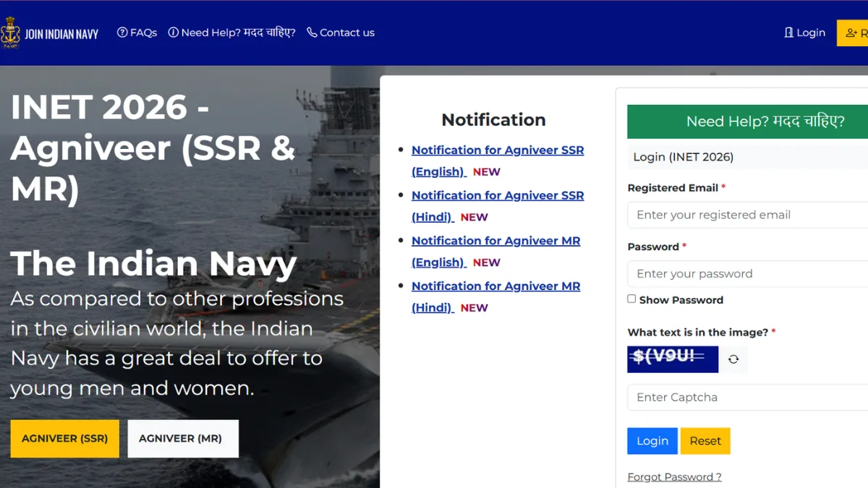
Task: Click the yellow Reset button
Action: pos(705,441)
